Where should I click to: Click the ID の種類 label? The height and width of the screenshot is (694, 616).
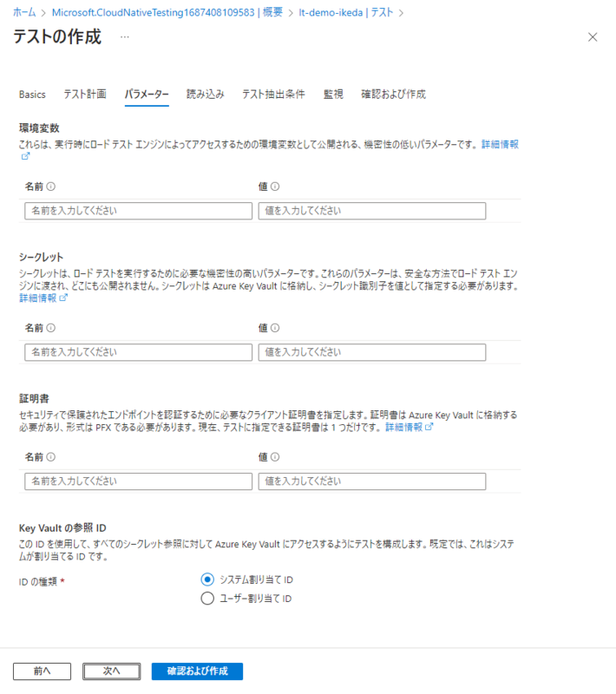(x=38, y=581)
